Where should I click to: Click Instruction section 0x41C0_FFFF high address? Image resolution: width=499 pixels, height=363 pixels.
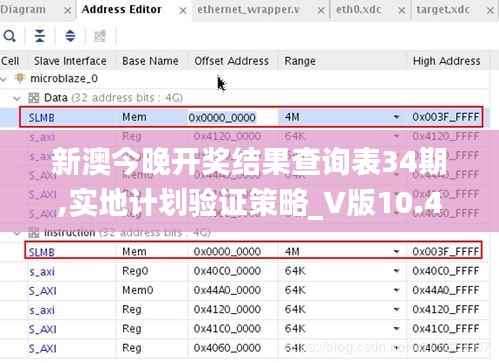[446, 329]
